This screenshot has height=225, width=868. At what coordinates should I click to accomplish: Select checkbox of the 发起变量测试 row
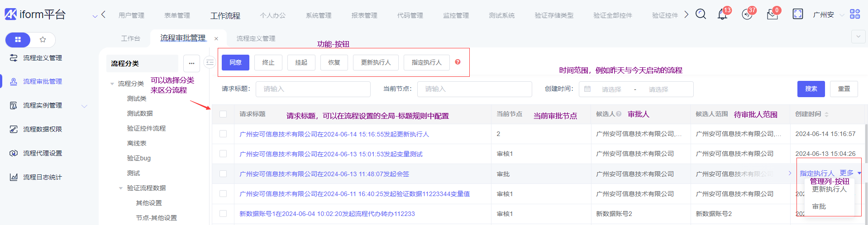coord(223,154)
